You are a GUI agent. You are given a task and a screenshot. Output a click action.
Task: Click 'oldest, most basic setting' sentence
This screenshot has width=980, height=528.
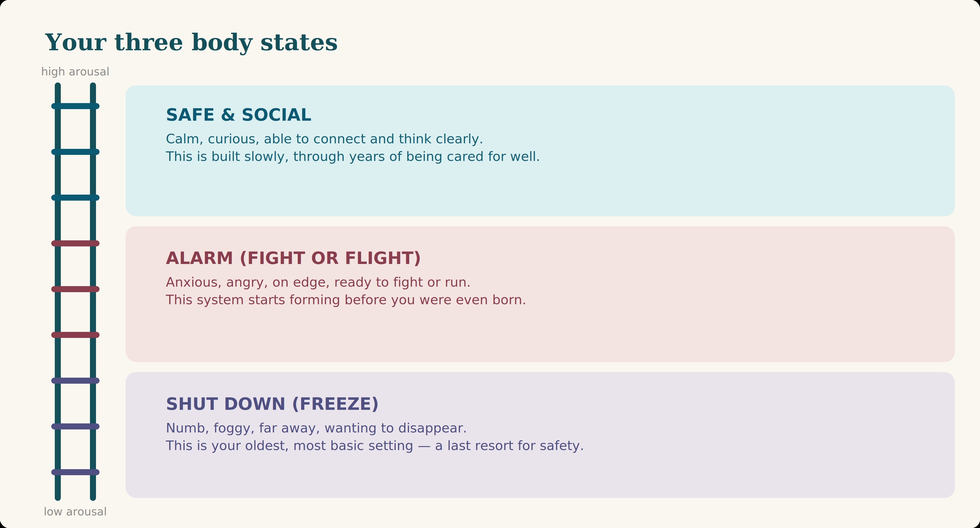pyautogui.click(x=375, y=446)
